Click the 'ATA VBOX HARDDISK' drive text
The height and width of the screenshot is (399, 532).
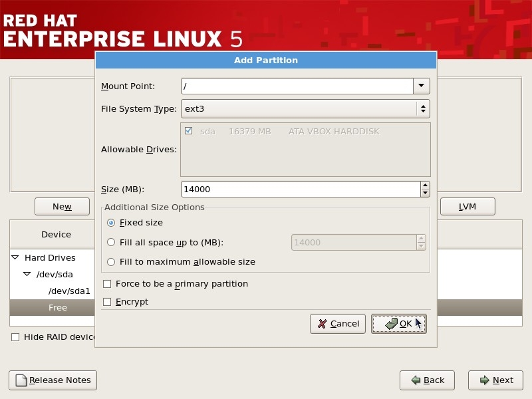[x=334, y=131]
